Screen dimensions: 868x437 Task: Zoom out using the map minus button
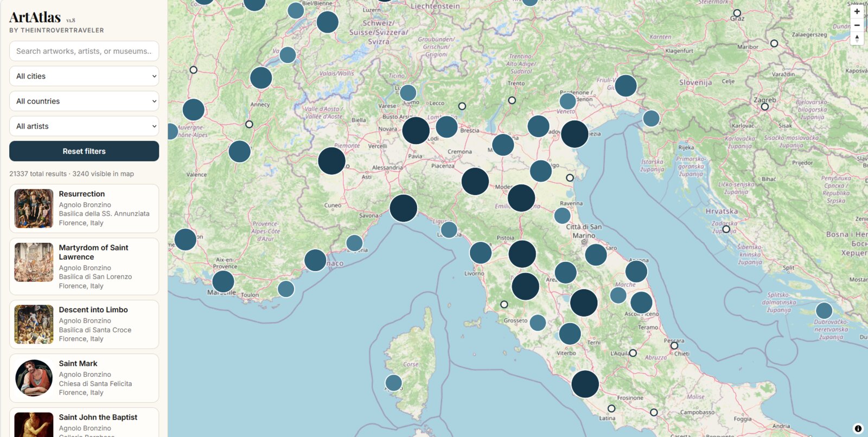tap(857, 25)
